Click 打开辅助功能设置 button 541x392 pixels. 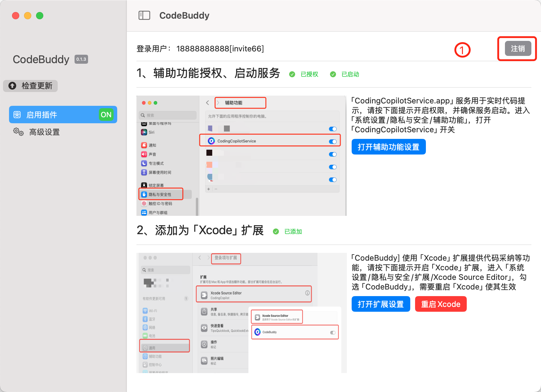(388, 147)
